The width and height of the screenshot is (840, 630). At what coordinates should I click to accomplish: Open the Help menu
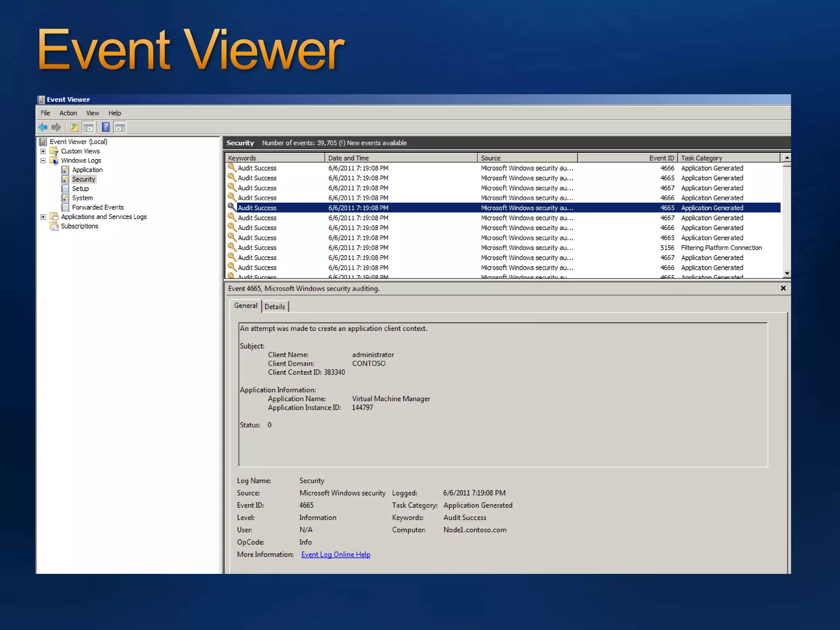click(x=114, y=113)
